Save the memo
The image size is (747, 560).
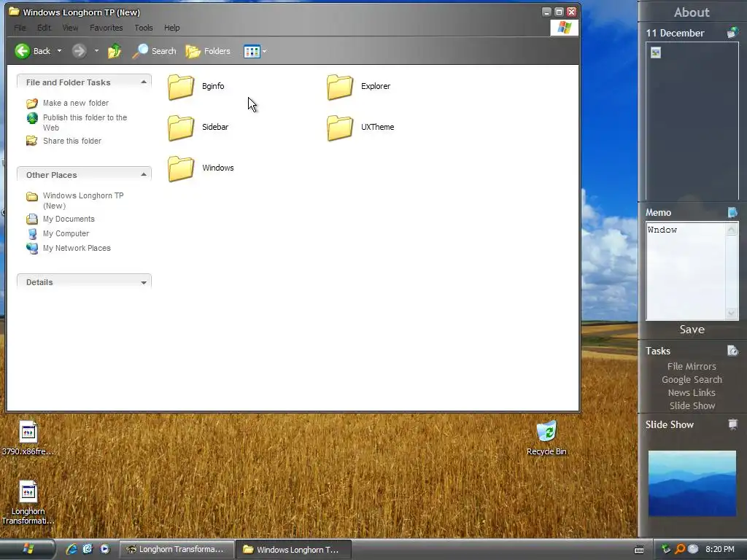pos(692,330)
